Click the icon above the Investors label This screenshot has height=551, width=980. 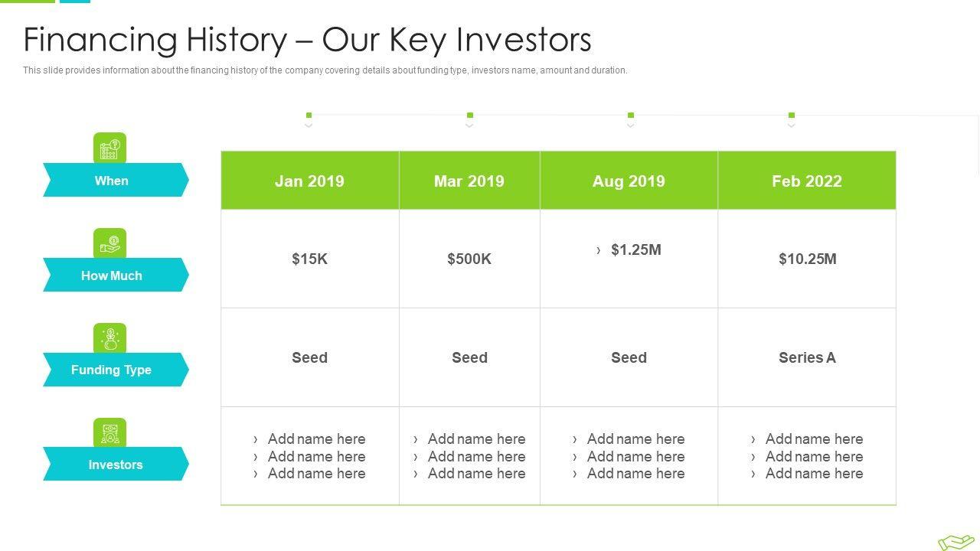[109, 432]
